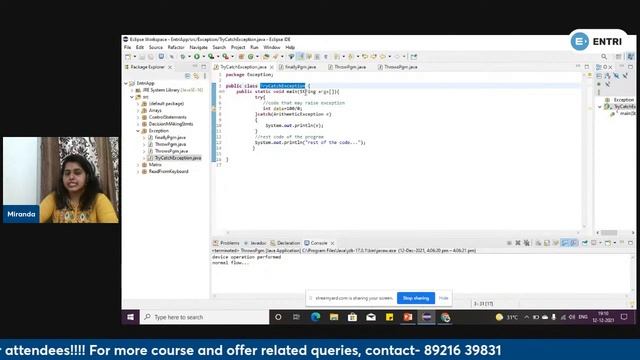640x360 pixels.
Task: Collapse the src folder node
Action: click(x=132, y=97)
